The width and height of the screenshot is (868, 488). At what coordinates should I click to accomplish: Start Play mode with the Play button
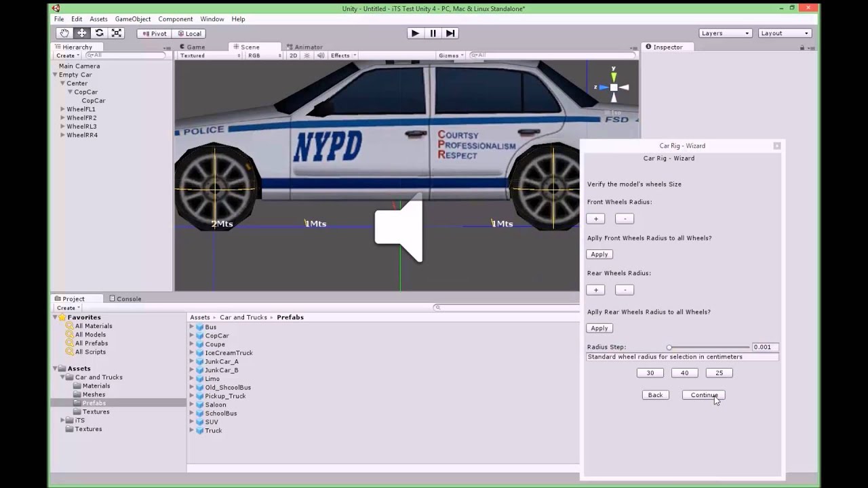coord(415,33)
